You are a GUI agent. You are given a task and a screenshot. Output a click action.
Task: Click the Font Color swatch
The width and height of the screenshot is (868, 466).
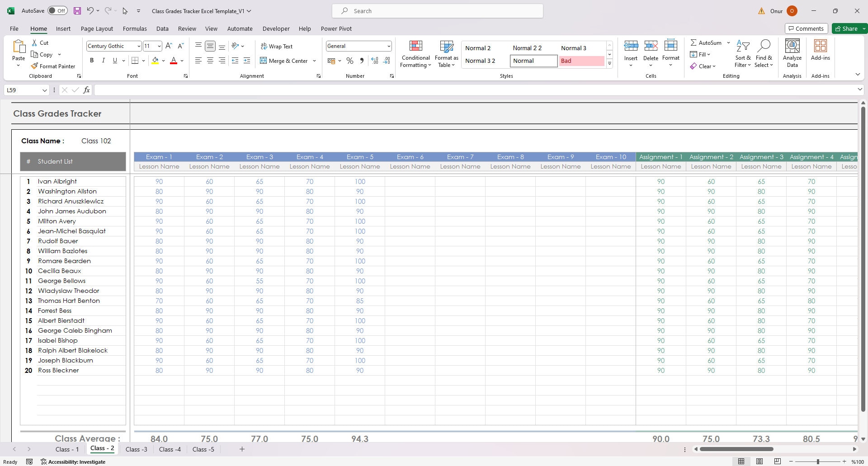(x=173, y=60)
